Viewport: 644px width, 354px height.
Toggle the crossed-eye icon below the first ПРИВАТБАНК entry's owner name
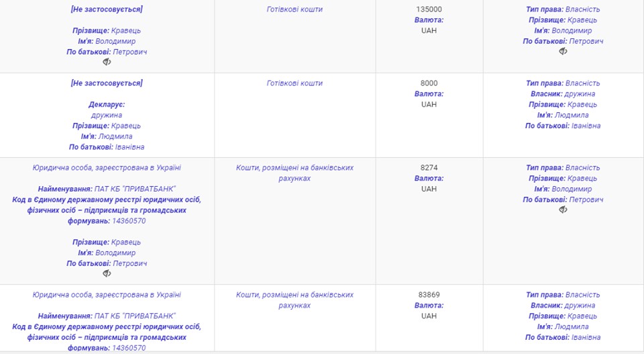pos(107,273)
